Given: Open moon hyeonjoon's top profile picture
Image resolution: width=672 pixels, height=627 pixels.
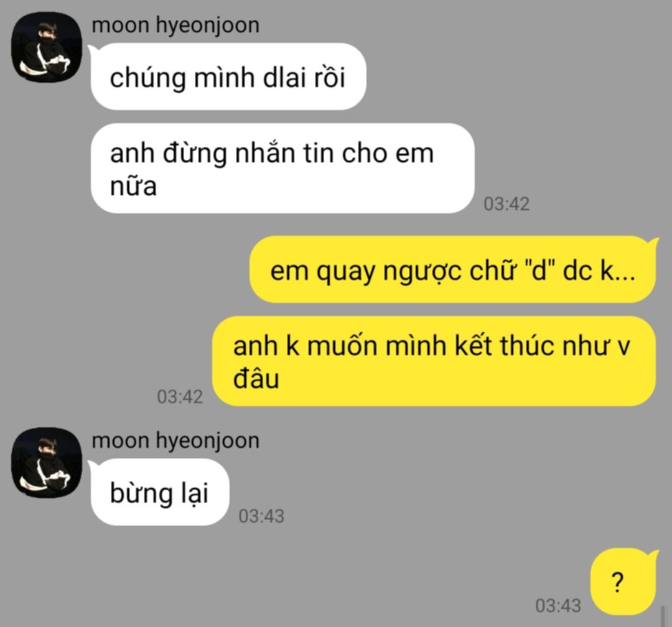Looking at the screenshot, I should pyautogui.click(x=46, y=47).
